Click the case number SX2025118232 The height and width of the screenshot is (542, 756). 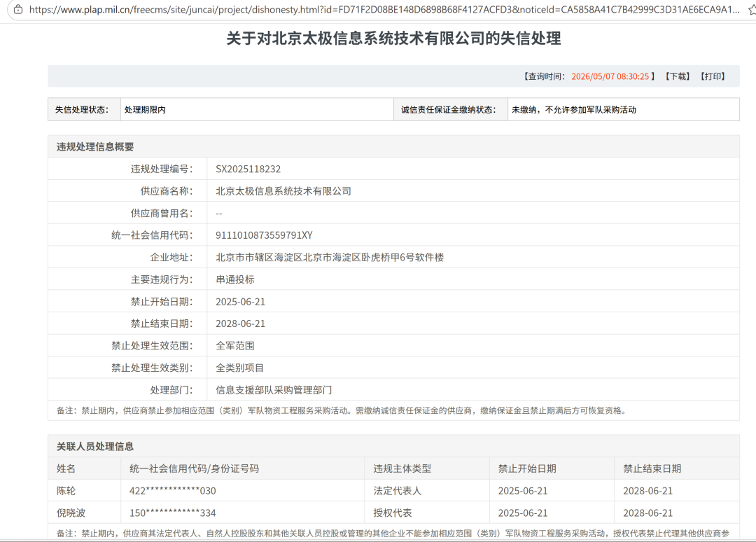point(248,169)
